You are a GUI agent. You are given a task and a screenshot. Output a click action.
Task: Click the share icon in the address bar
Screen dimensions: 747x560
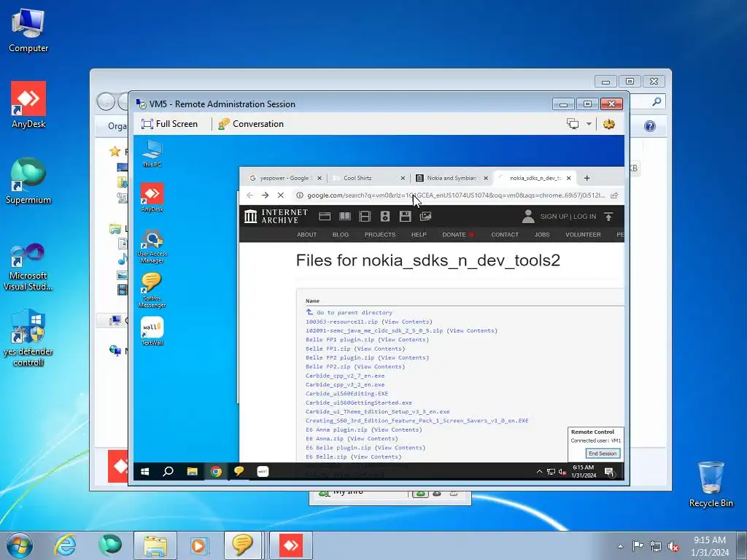(614, 195)
